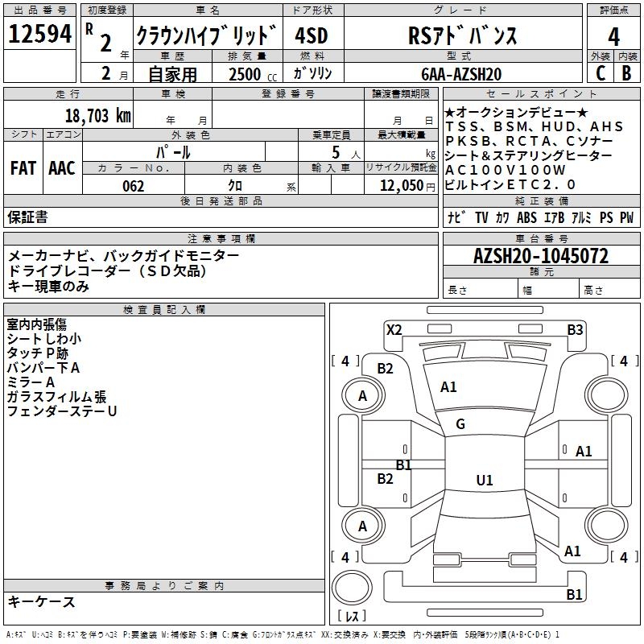Click the レス box below the diagram

(x=351, y=616)
